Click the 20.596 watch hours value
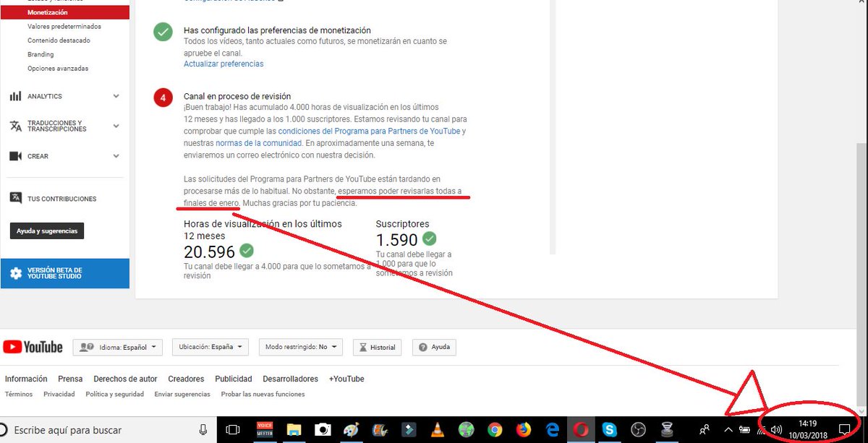The height and width of the screenshot is (443, 868). click(x=210, y=251)
